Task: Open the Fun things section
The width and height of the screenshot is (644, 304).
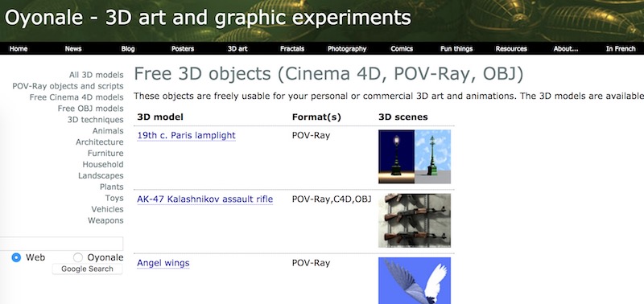Action: (456, 48)
